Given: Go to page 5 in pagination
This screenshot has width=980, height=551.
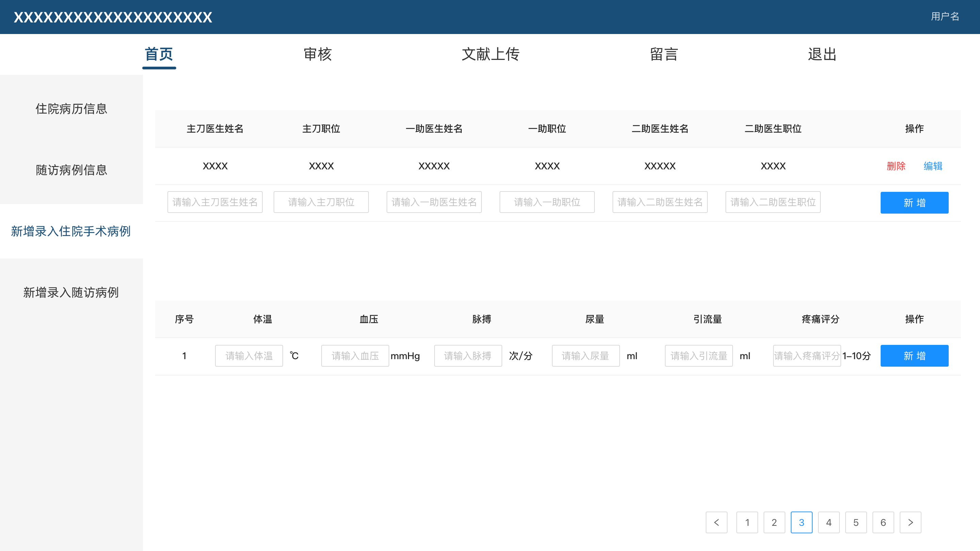Looking at the screenshot, I should [x=856, y=522].
